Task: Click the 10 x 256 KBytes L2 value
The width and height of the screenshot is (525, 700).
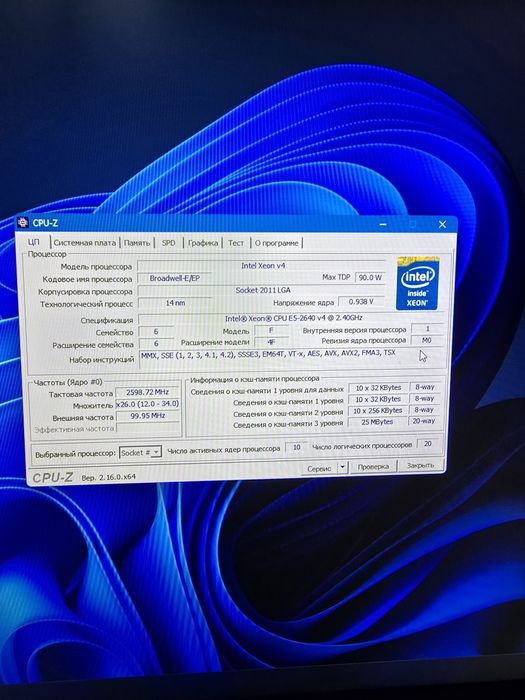Action: tap(377, 410)
